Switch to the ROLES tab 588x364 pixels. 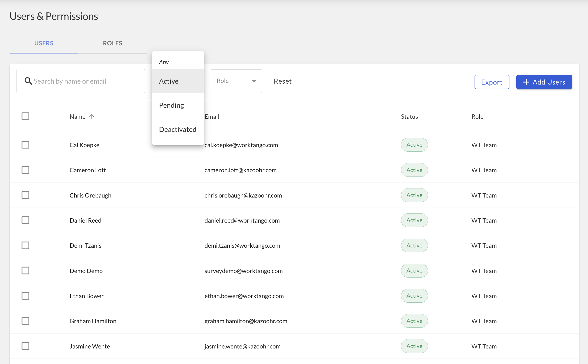112,43
